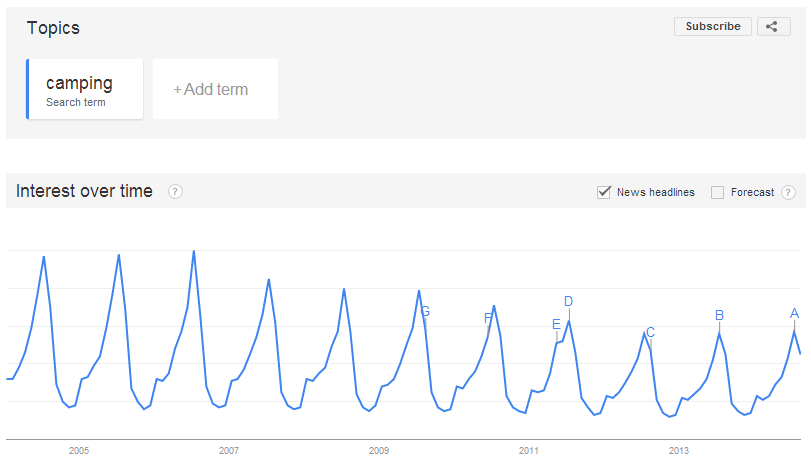Open news headline marker B
Viewport: 811px width, 466px height.
point(719,315)
